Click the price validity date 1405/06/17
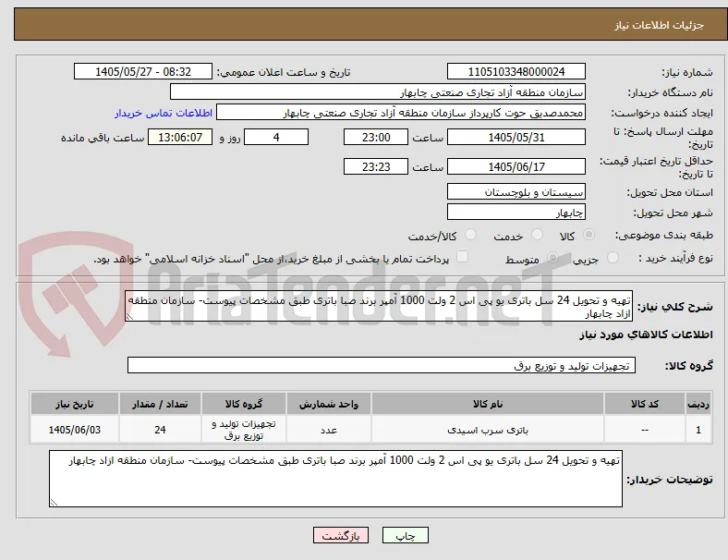This screenshot has height=560, width=728. point(516,166)
